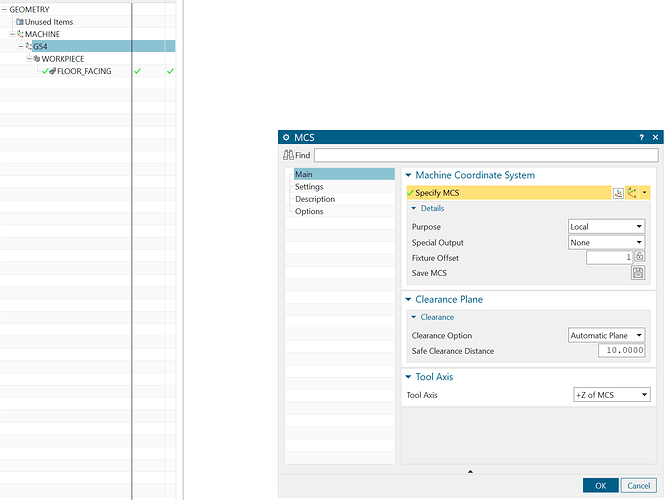Collapse the MACHINE tree node
This screenshot has height=500, width=665.
[x=12, y=34]
